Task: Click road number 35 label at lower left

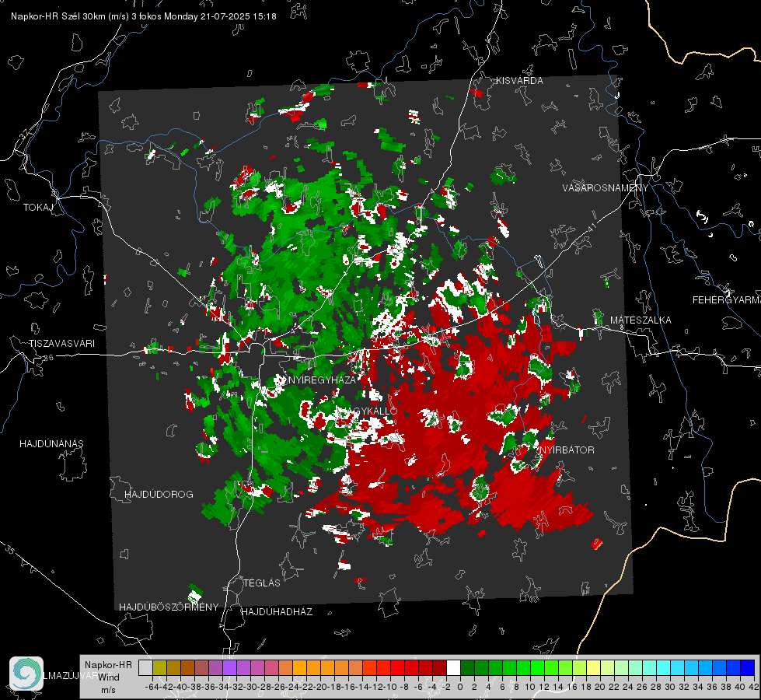Action: 9,550
